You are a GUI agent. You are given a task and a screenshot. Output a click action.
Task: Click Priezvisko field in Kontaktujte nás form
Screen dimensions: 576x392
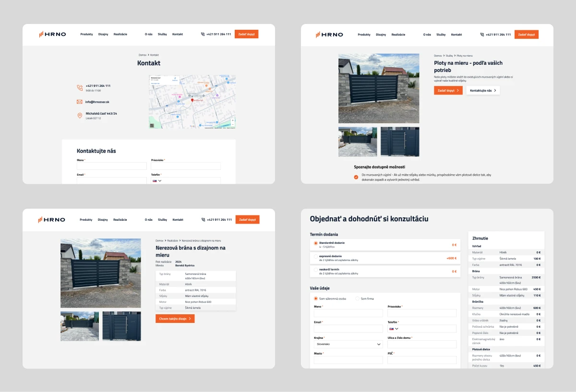tap(186, 166)
